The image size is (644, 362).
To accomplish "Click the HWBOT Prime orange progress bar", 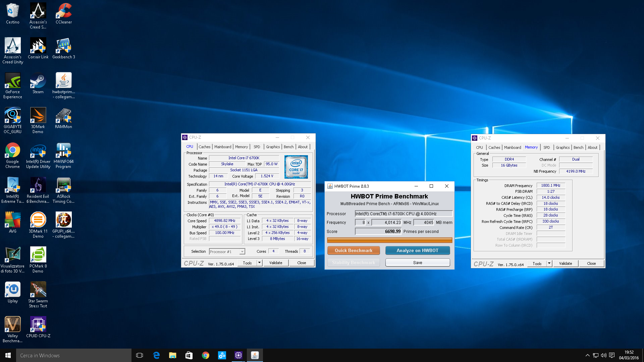I will 389,240.
